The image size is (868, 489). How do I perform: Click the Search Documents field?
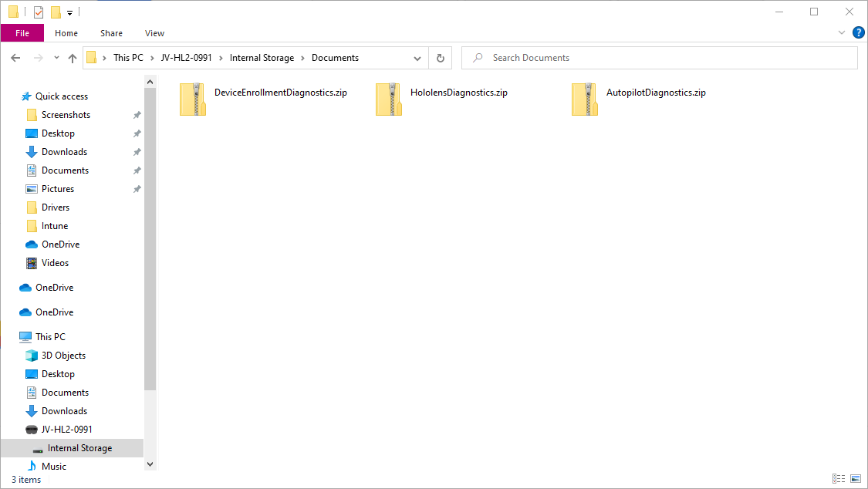660,58
